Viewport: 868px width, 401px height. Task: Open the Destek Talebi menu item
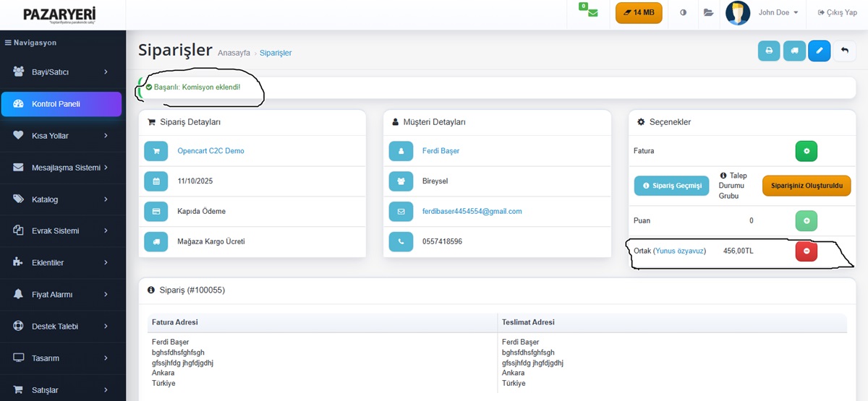61,327
